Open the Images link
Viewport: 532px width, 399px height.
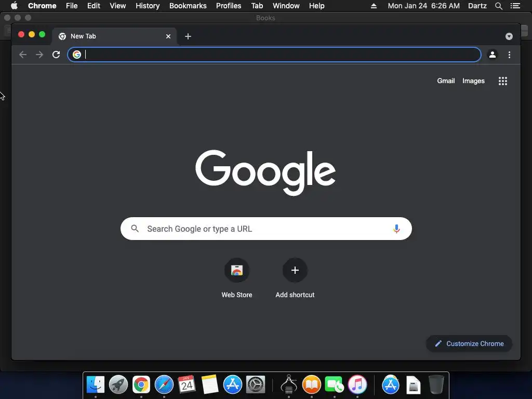coord(473,81)
